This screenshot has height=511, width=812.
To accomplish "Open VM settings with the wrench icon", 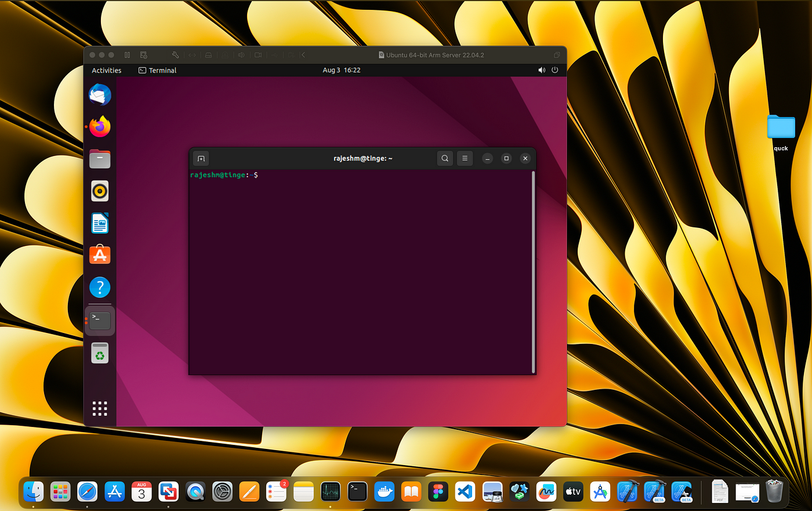I will coord(175,55).
